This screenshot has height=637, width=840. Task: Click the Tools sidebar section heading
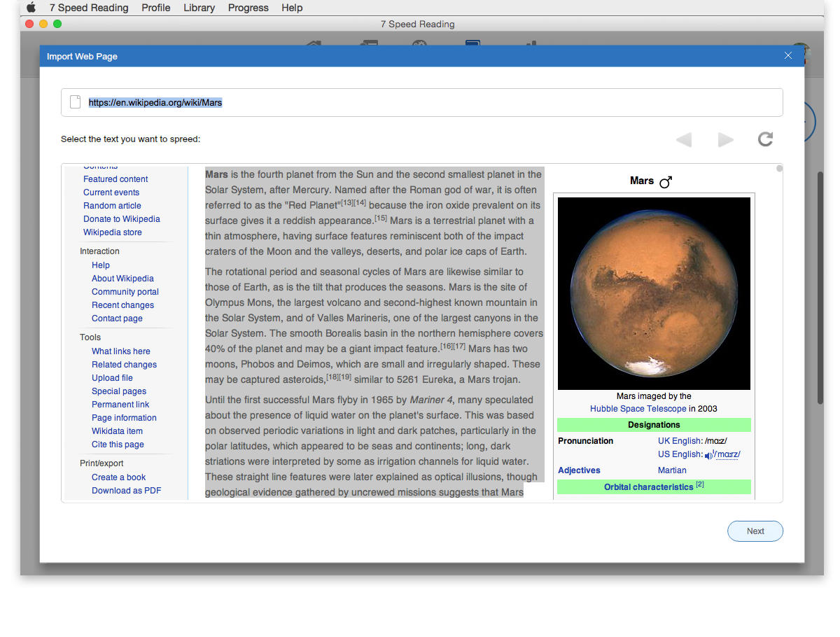point(90,337)
